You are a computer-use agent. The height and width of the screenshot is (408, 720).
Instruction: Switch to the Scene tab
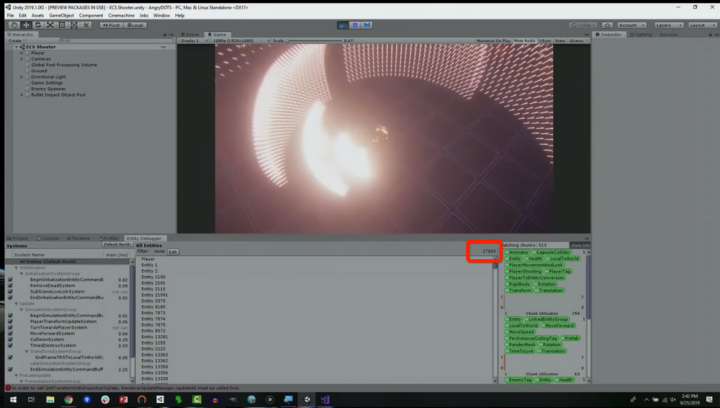(x=190, y=35)
